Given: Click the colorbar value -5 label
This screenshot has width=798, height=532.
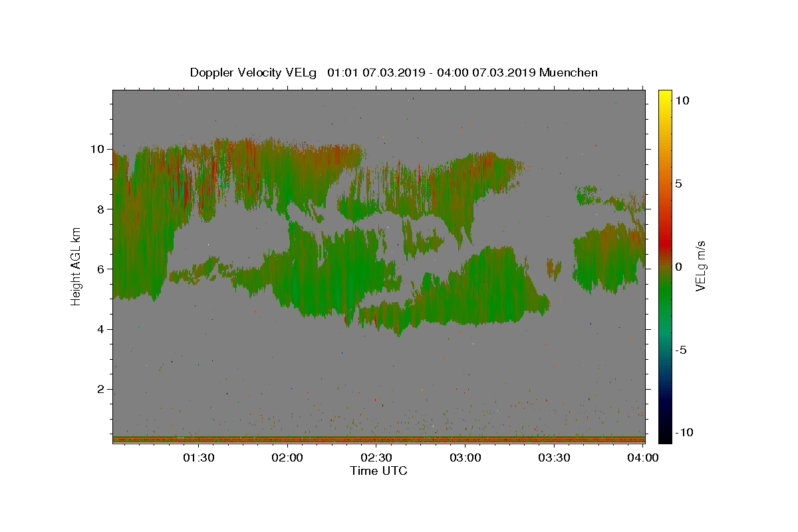Looking at the screenshot, I should 680,350.
